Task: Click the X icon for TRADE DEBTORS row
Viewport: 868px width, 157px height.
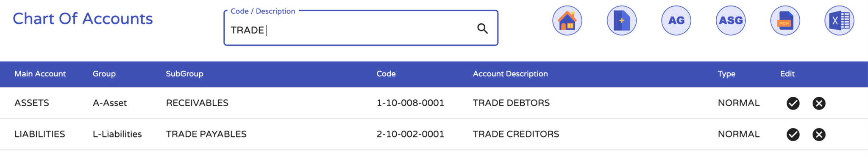Action: click(819, 103)
